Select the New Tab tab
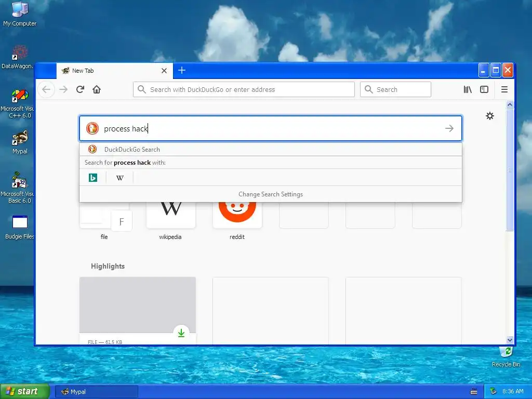The height and width of the screenshot is (399, 532). click(x=115, y=71)
